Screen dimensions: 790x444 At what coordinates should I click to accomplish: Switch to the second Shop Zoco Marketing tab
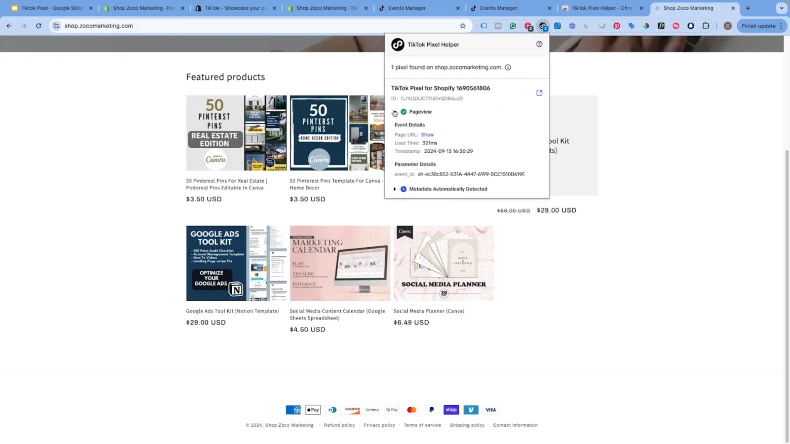(x=326, y=8)
